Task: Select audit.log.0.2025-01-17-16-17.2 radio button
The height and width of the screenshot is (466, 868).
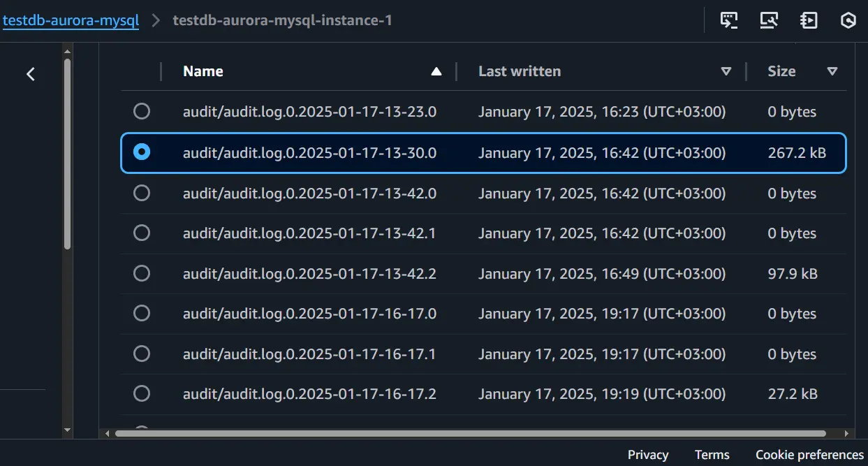Action: pos(142,394)
